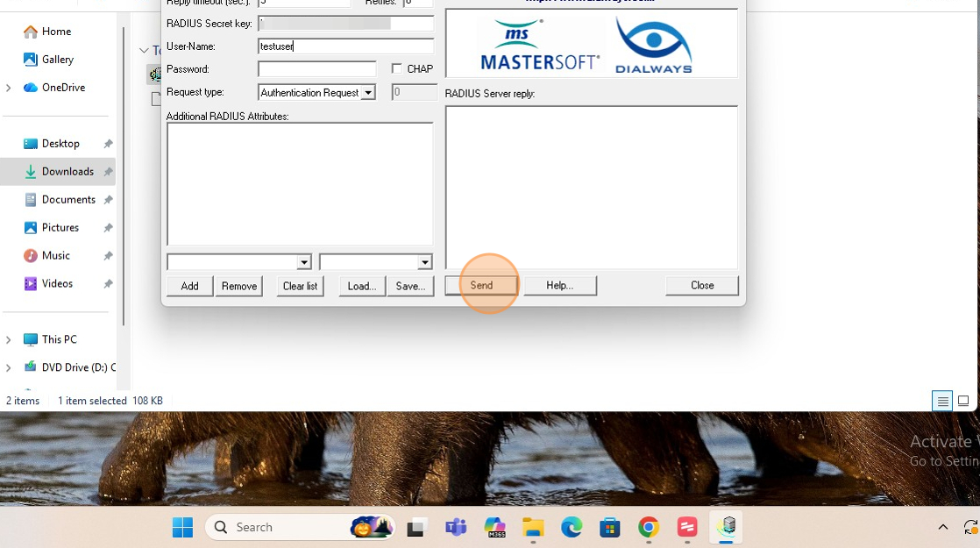Viewport: 980px width, 548px height.
Task: Launch Google Chrome from taskbar
Action: point(649,527)
